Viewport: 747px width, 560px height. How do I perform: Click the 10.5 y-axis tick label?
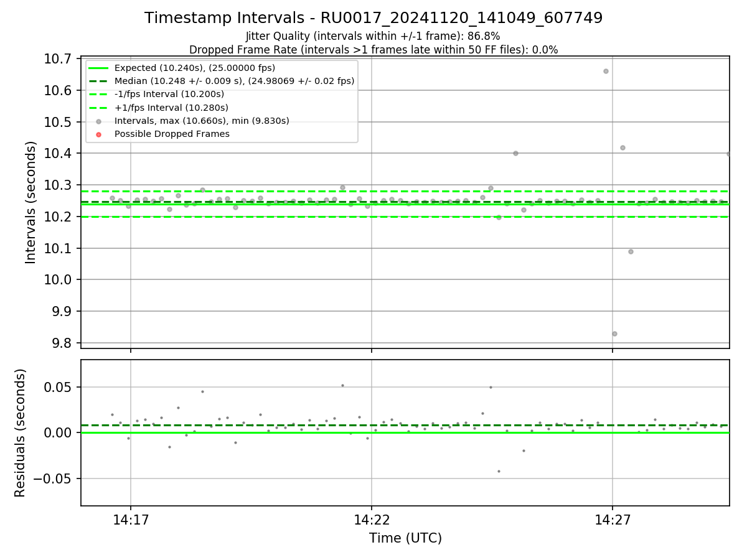58,122
